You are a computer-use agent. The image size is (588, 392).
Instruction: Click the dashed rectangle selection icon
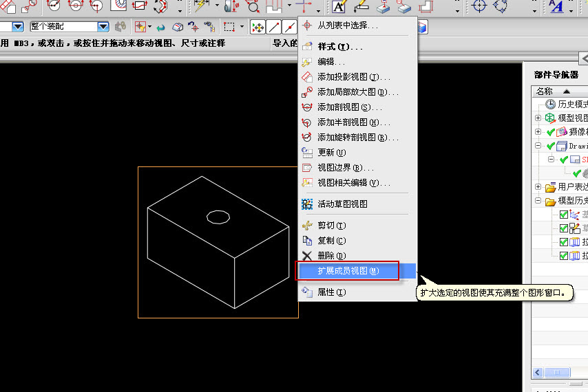[229, 27]
